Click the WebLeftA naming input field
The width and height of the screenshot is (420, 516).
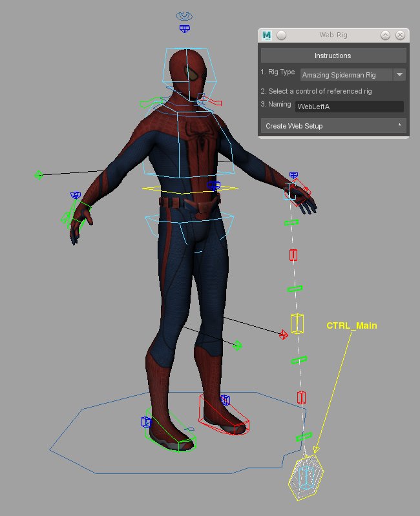tap(349, 107)
